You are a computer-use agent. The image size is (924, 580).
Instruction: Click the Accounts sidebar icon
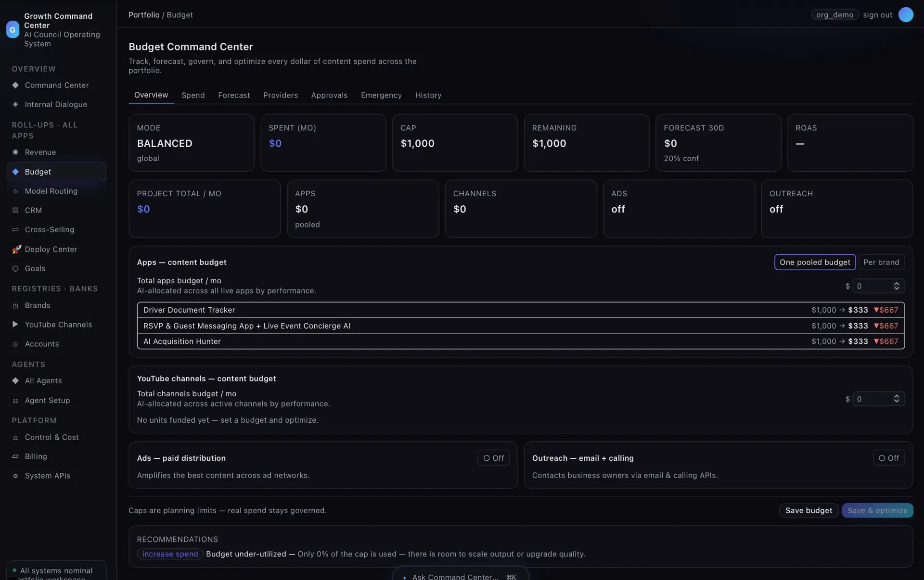pos(15,344)
